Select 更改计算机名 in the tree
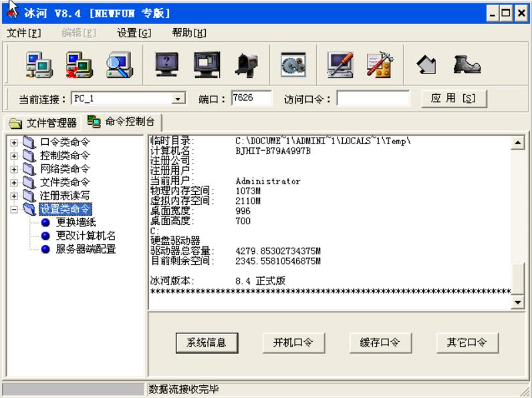 [x=86, y=236]
